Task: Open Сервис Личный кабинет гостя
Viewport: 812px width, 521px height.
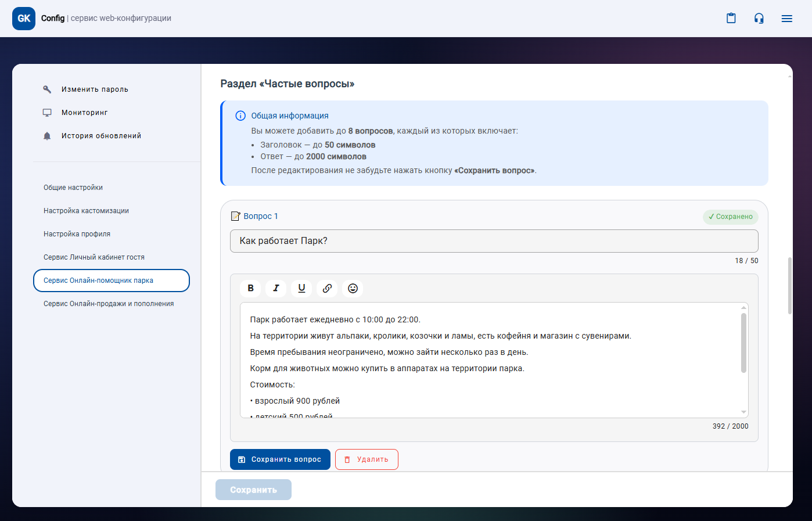Action: [94, 257]
